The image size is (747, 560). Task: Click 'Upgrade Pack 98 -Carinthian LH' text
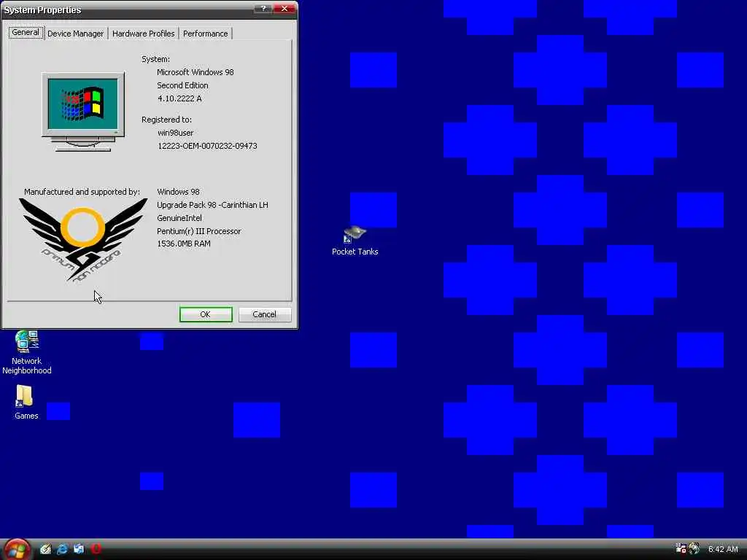click(x=212, y=205)
